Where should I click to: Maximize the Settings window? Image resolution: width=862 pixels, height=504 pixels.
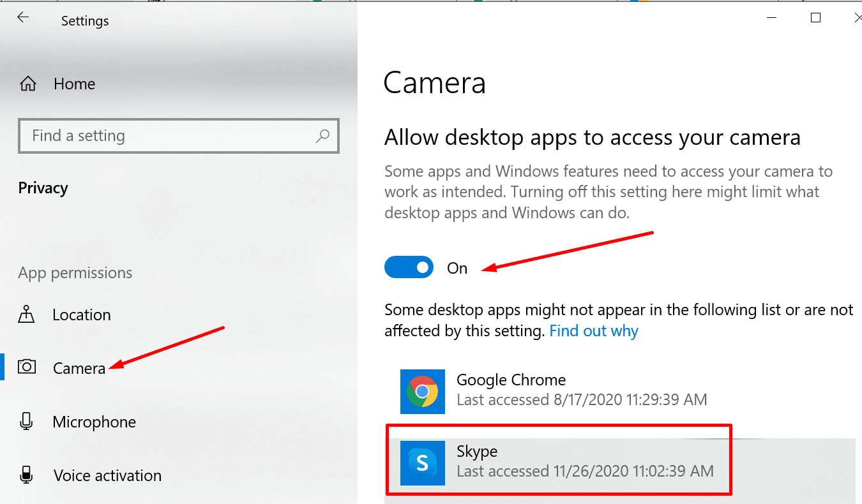[x=815, y=17]
